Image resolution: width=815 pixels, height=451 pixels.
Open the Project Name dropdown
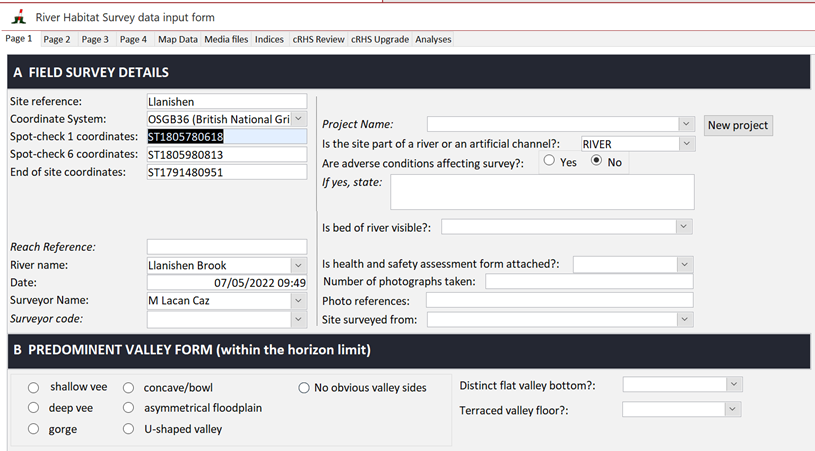click(x=686, y=124)
